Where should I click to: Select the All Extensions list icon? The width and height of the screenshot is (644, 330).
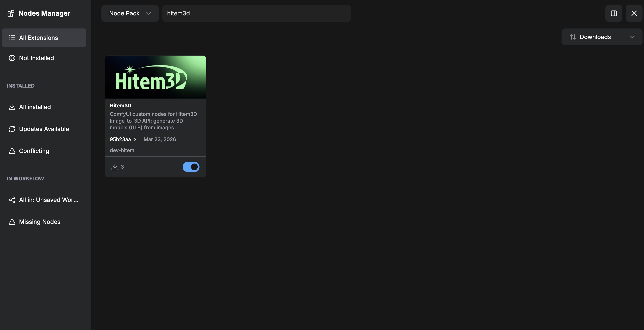(12, 38)
